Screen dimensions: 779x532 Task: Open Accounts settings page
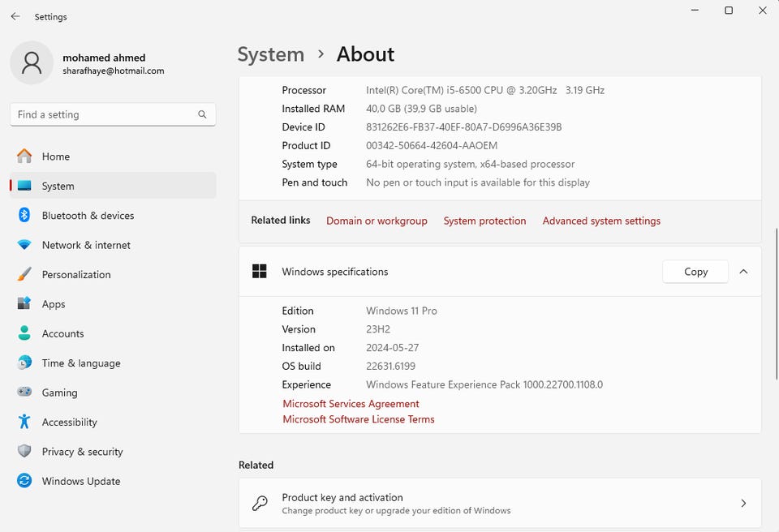(113, 333)
